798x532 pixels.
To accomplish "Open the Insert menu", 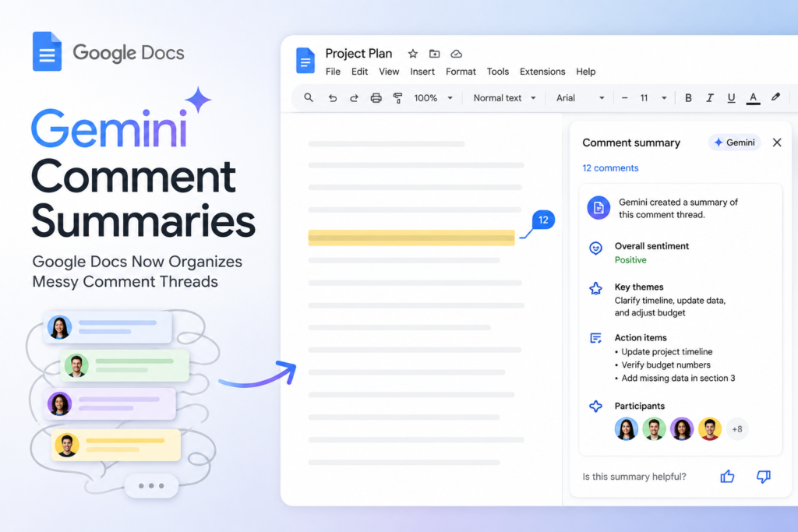I will (x=422, y=72).
